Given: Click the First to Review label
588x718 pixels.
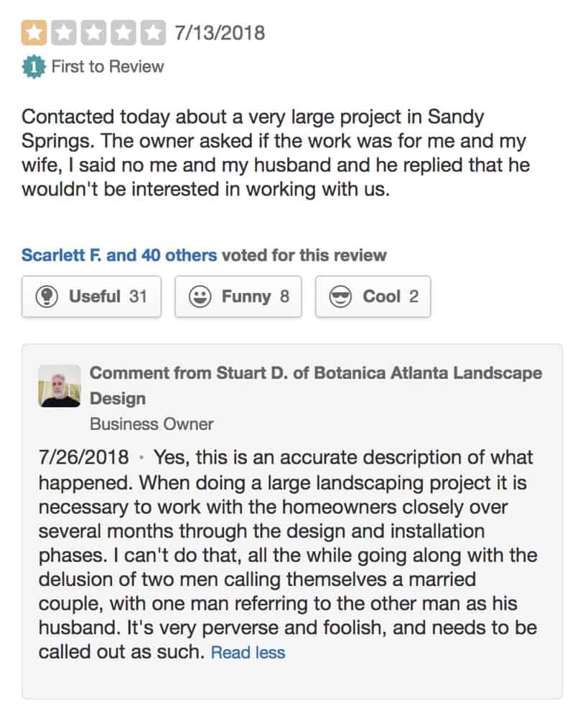Looking at the screenshot, I should (x=108, y=67).
